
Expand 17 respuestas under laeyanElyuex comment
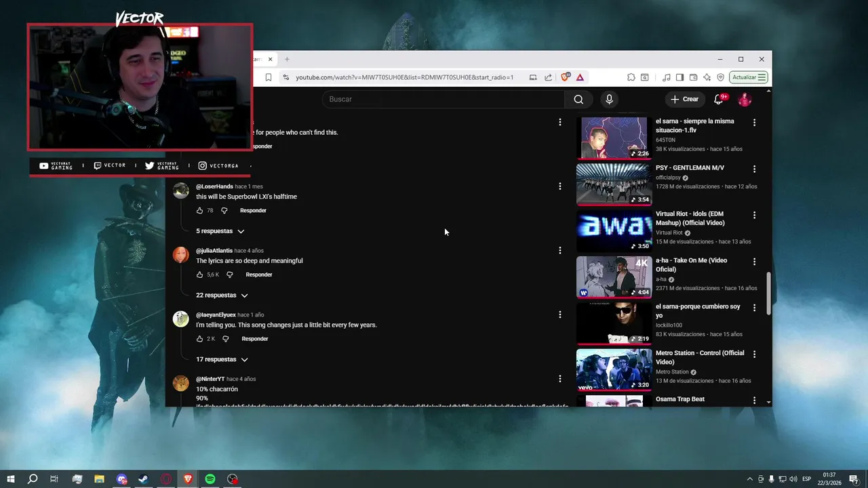[222, 359]
